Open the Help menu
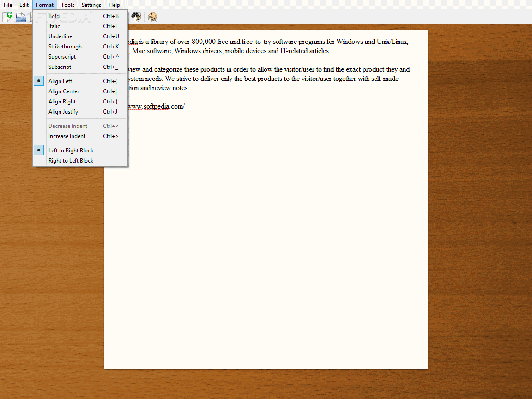This screenshot has width=532, height=399. pyautogui.click(x=114, y=5)
